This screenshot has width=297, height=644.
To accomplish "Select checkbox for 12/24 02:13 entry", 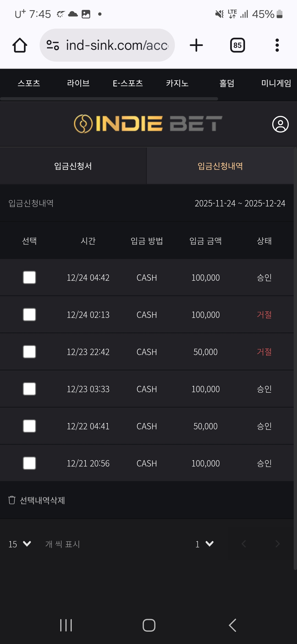I will click(29, 315).
